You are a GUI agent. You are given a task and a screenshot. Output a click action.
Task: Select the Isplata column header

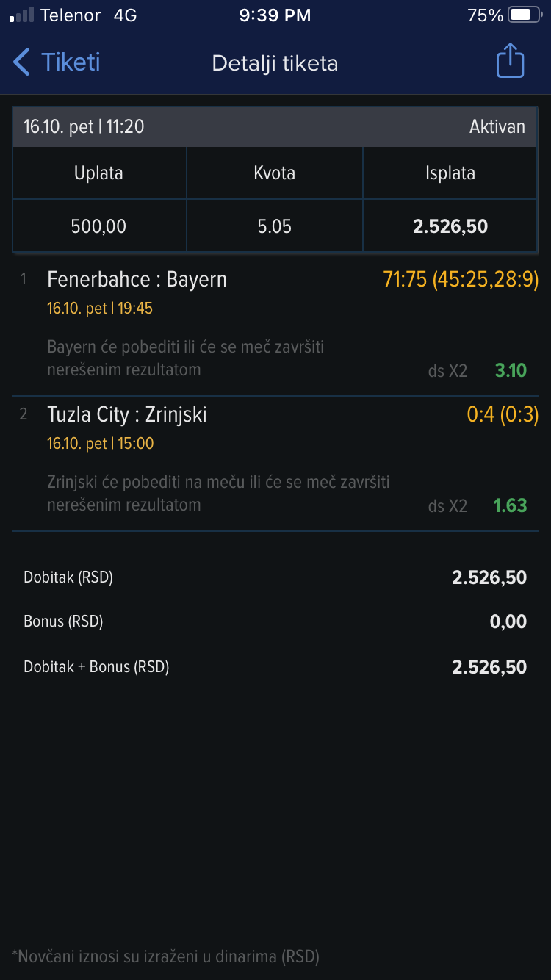click(x=450, y=173)
